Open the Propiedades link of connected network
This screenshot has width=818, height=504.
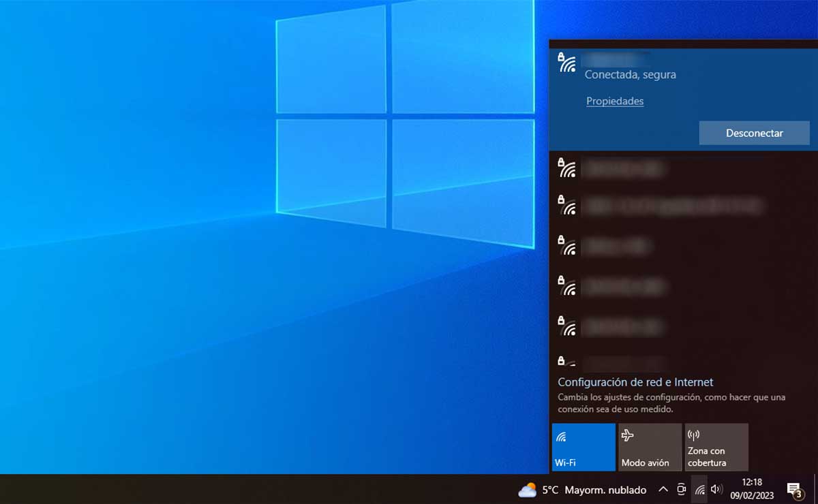[x=614, y=101]
